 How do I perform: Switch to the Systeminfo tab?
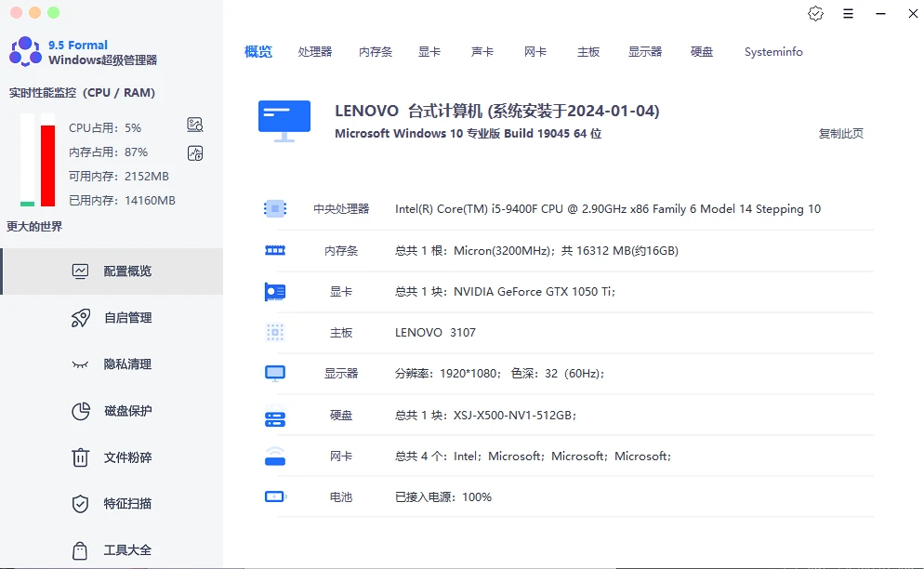click(773, 52)
